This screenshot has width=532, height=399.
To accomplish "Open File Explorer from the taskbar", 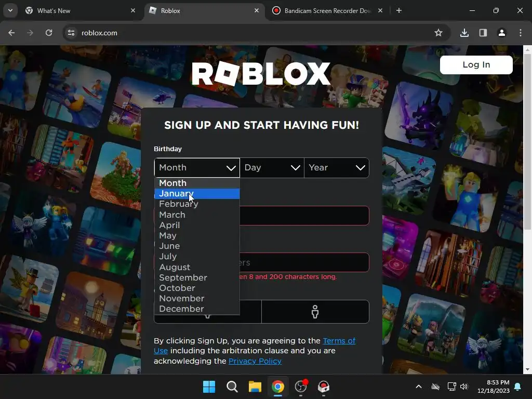I will pyautogui.click(x=255, y=387).
